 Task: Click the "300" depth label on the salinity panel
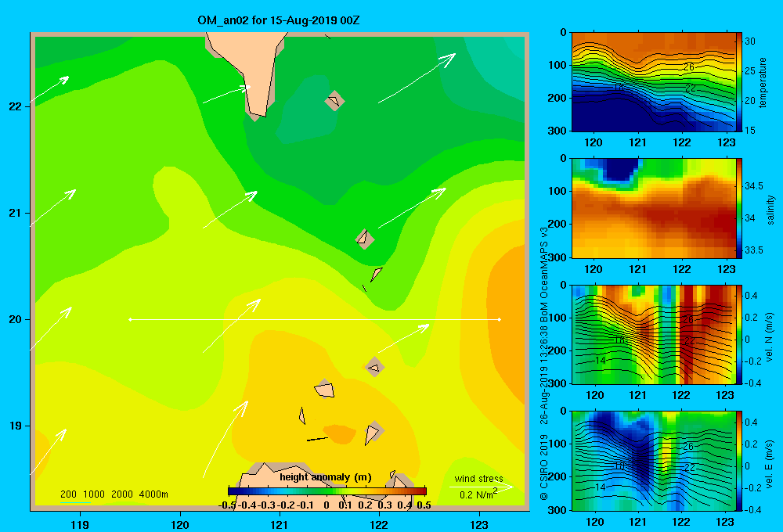coord(557,257)
